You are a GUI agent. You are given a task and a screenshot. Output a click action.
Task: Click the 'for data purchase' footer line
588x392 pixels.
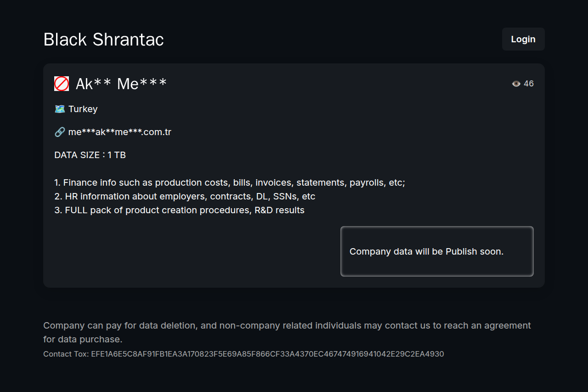[x=83, y=339]
